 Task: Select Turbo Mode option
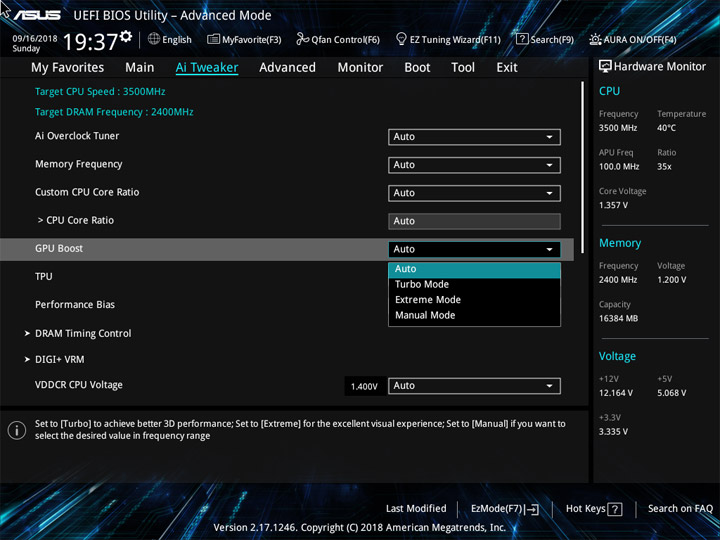[474, 284]
